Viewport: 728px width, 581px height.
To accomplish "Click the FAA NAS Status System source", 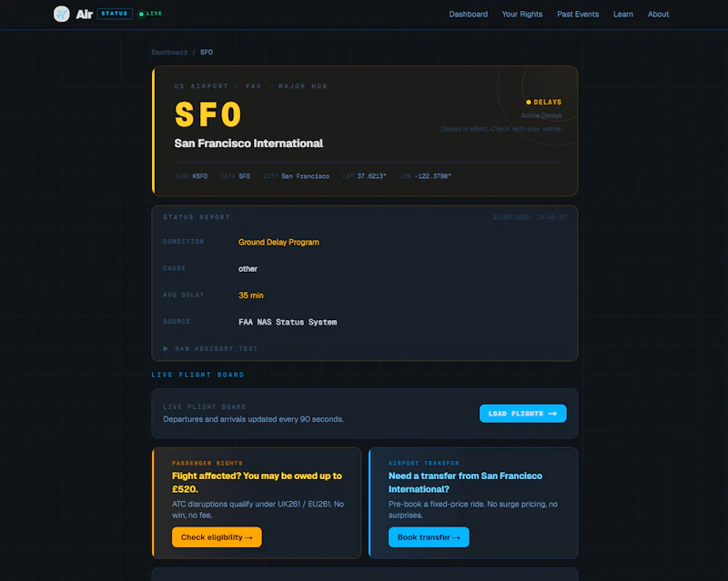I will point(288,322).
